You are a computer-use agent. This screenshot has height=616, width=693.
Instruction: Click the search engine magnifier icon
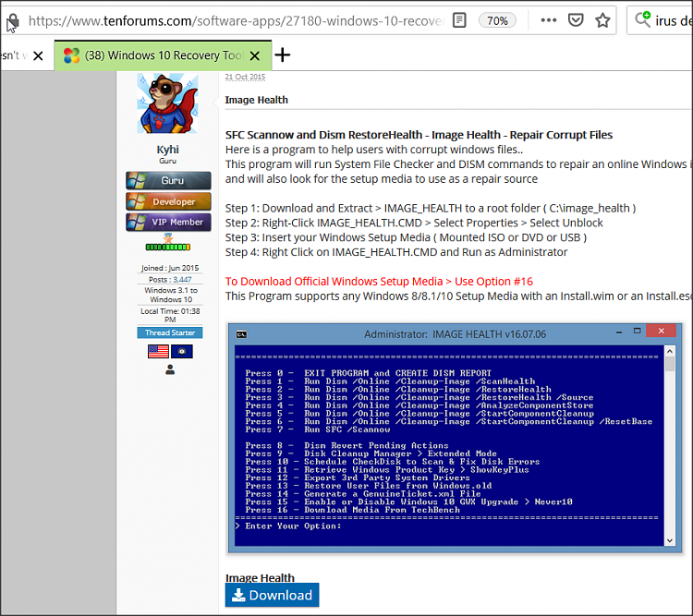click(642, 19)
